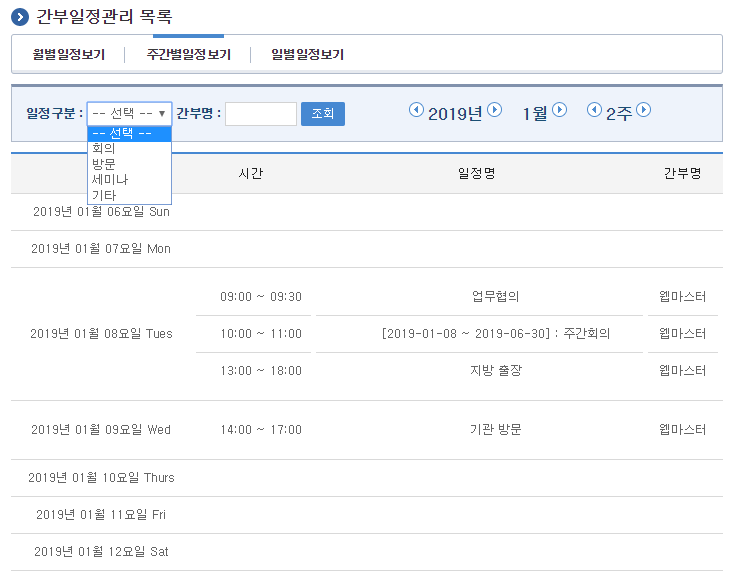
Task: Switch to 일별일정보기 tab
Action: (307, 55)
